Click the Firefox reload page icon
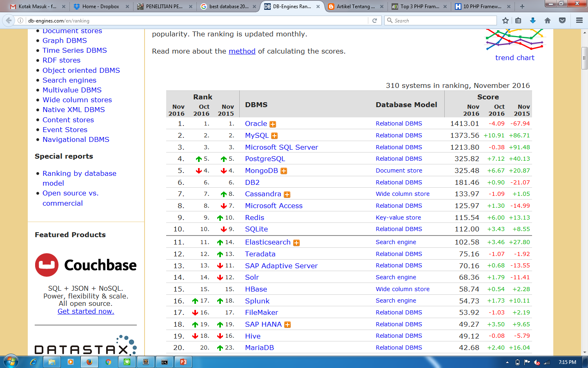The width and height of the screenshot is (588, 368). coord(374,20)
